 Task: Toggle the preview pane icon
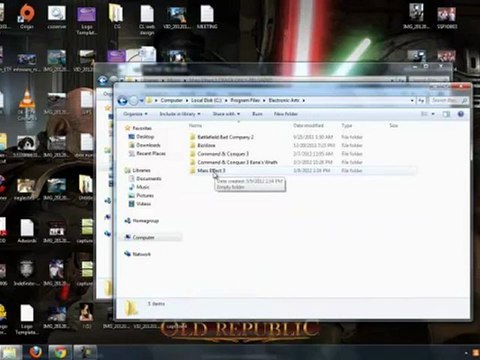(x=446, y=114)
